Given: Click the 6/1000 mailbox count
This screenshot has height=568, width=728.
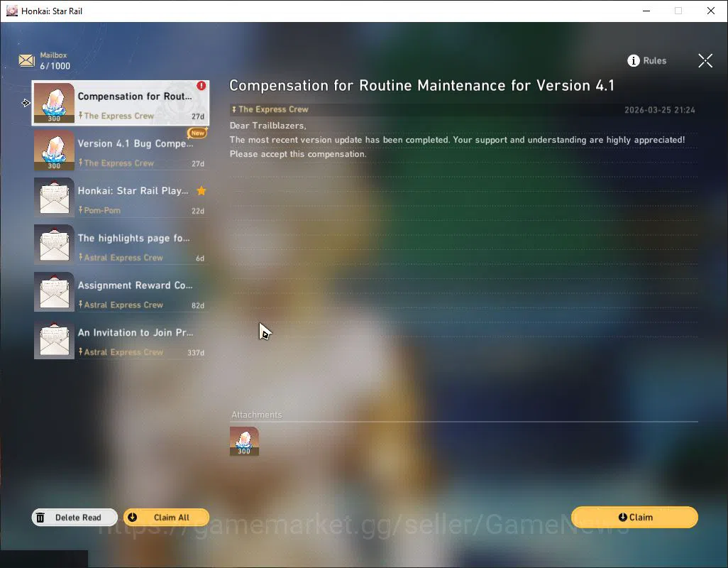Looking at the screenshot, I should 55,66.
